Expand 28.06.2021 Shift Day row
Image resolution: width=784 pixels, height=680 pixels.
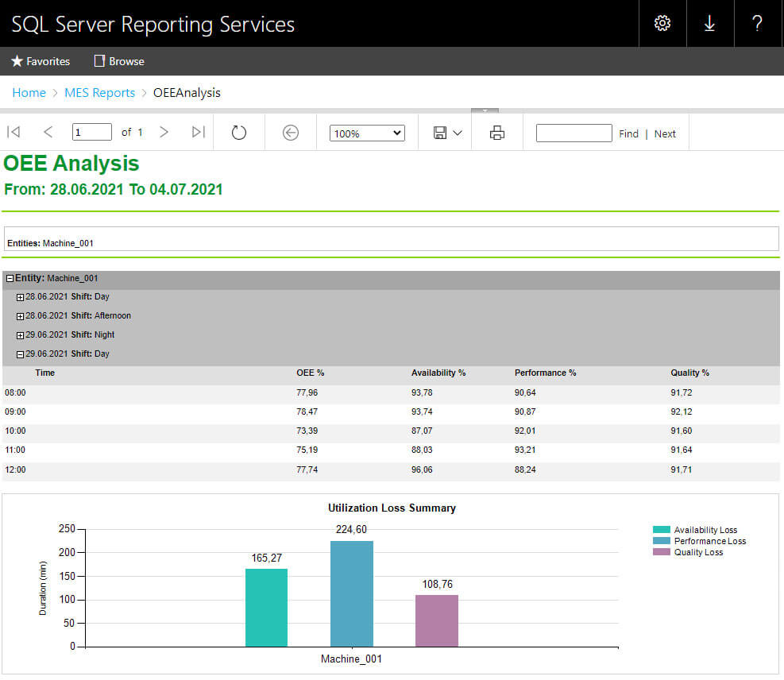click(20, 297)
